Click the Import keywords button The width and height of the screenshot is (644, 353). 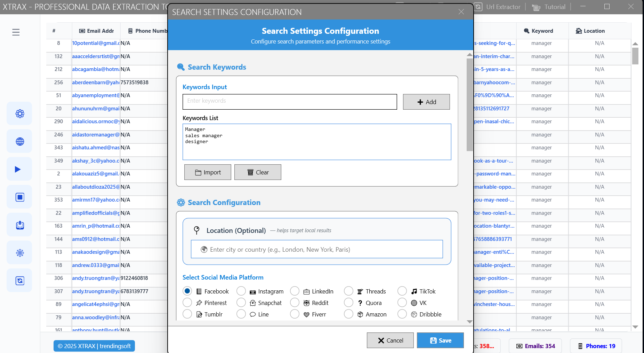click(x=208, y=172)
